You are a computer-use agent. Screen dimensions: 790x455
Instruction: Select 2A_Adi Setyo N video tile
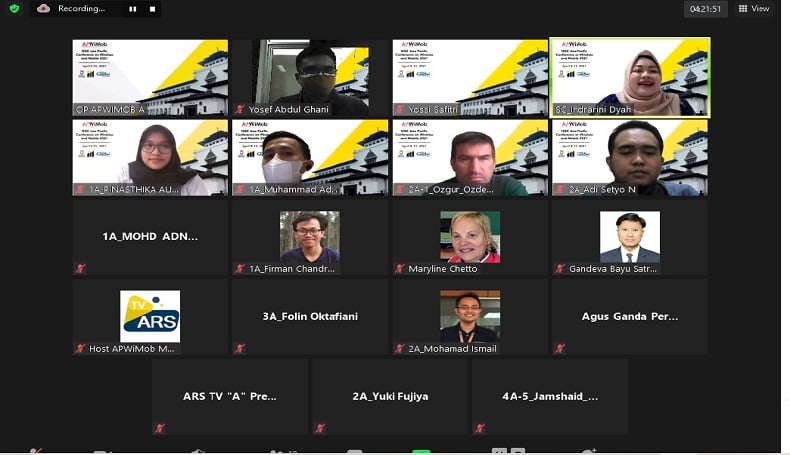pos(630,156)
